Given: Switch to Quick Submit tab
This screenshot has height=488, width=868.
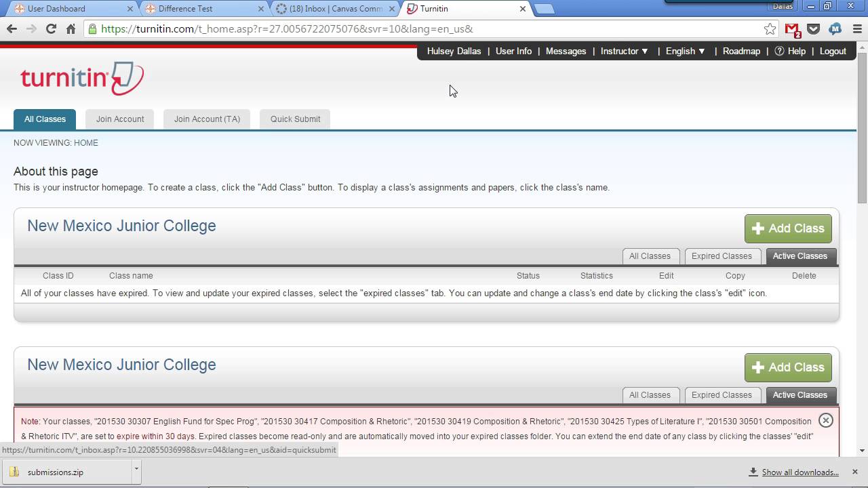Looking at the screenshot, I should [x=295, y=119].
